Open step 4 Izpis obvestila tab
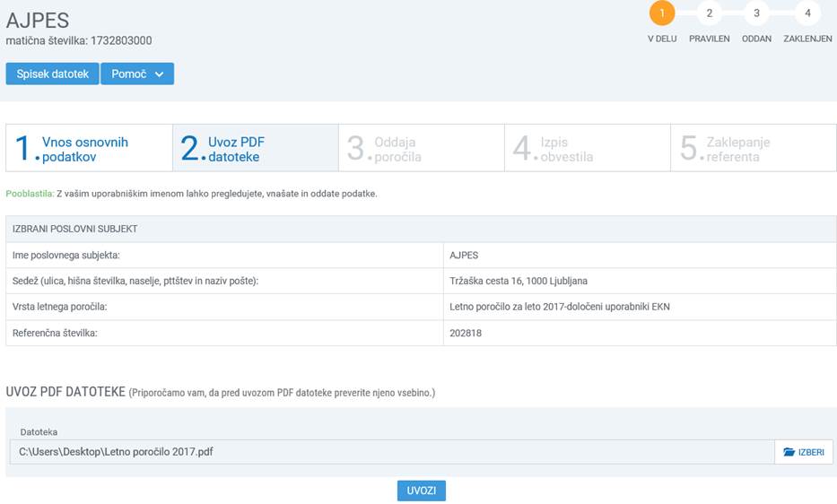Image resolution: width=837 pixels, height=504 pixels. click(588, 148)
